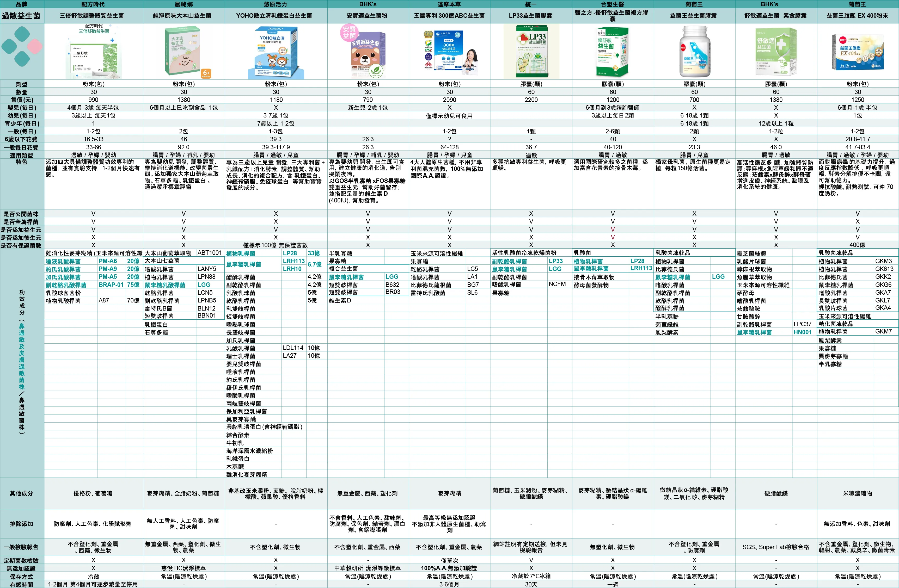Click the strain code LDL114
This screenshot has width=899, height=588.
(x=293, y=348)
